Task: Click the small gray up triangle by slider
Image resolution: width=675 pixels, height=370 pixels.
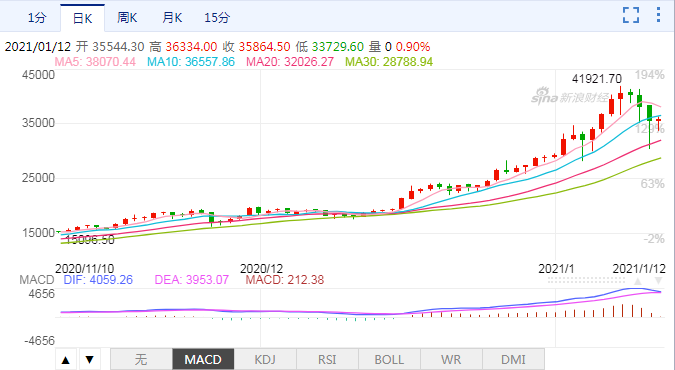Action: [x=638, y=281]
